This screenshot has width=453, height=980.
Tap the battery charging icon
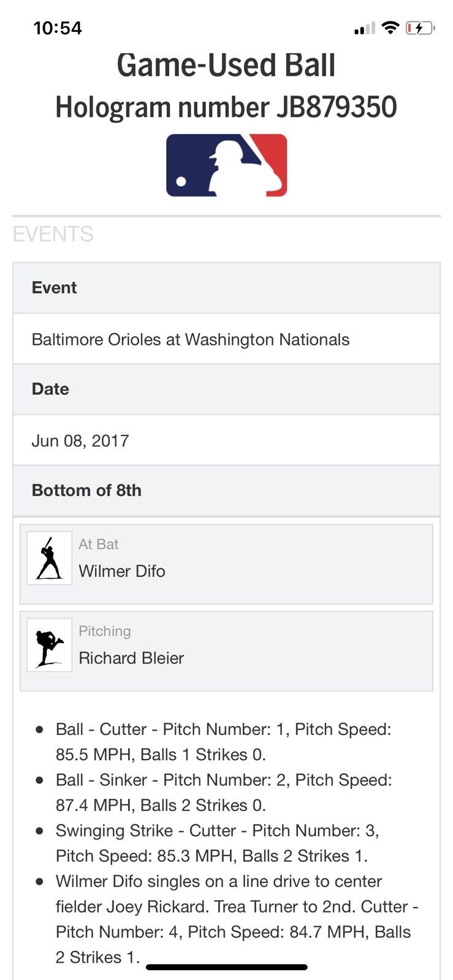click(420, 28)
